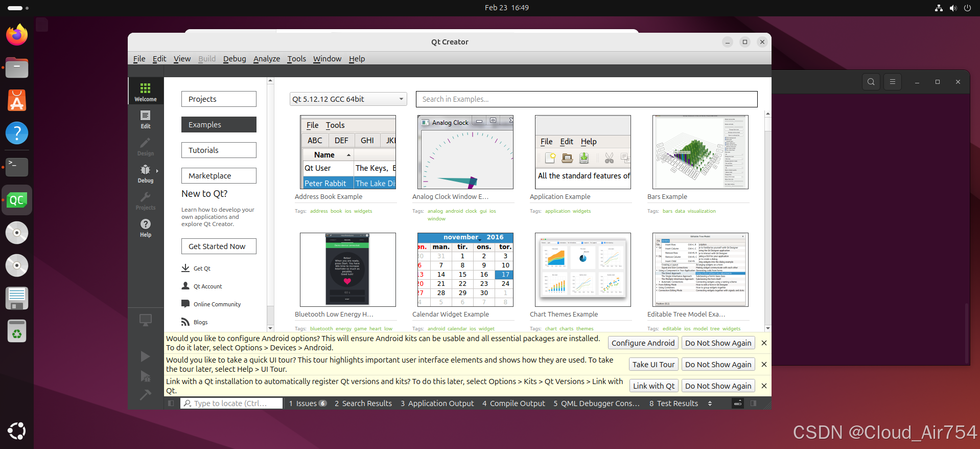This screenshot has height=449, width=980.
Task: Open Welcome mode in the sidebar
Action: [x=146, y=92]
